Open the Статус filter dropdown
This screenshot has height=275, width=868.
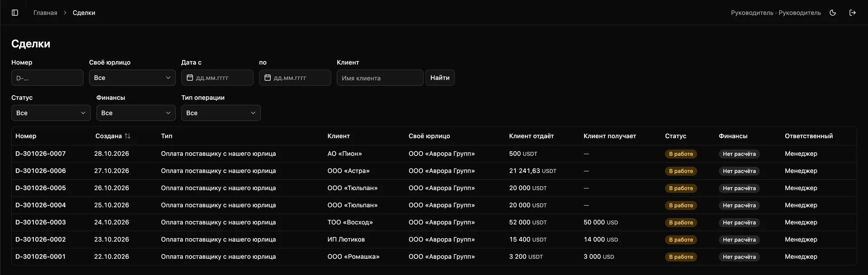point(51,113)
